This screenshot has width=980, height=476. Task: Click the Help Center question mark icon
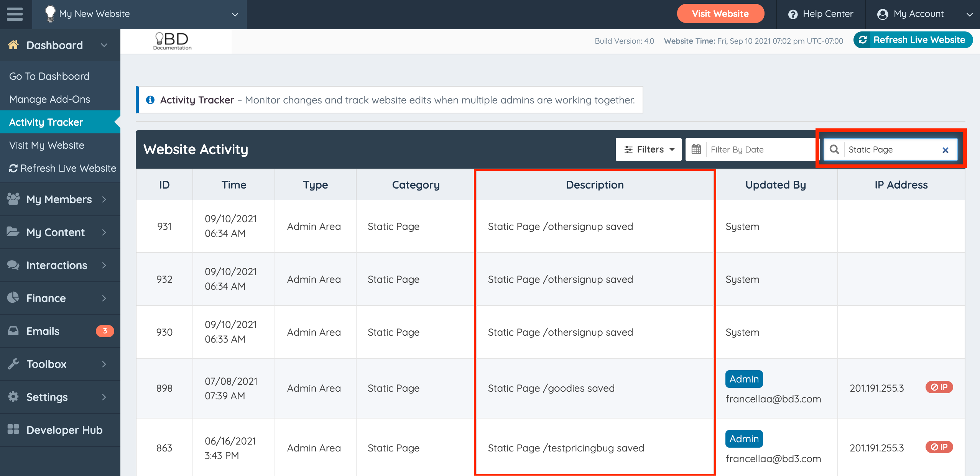[793, 14]
